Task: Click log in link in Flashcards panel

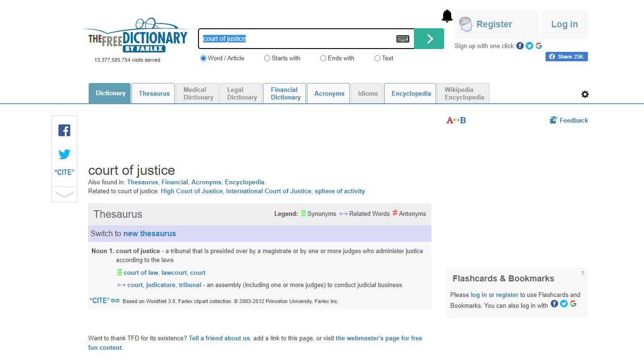Action: tap(479, 295)
